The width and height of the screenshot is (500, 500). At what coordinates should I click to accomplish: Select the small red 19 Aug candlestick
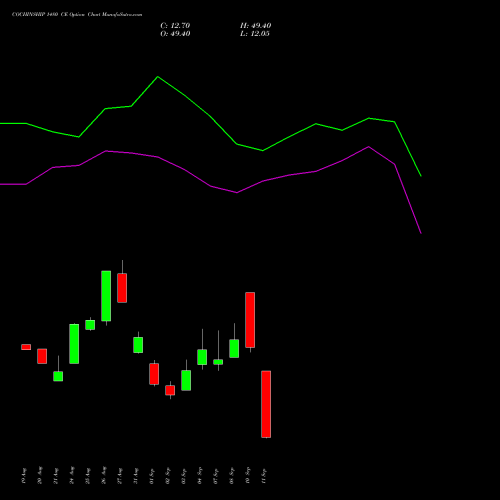tap(26, 347)
